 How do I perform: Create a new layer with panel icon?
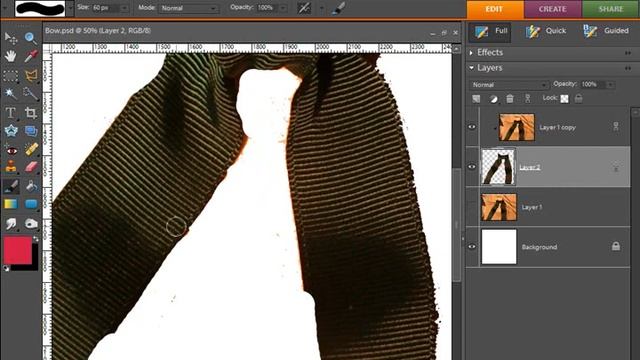pos(476,98)
